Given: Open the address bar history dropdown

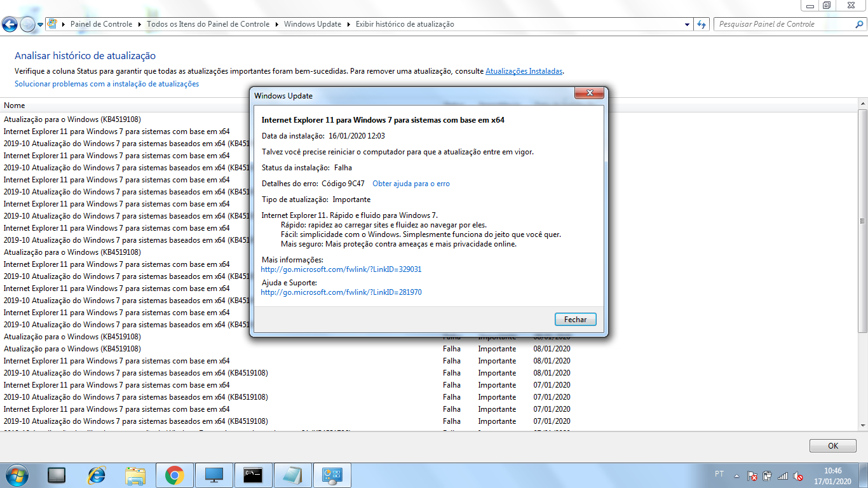Looking at the screenshot, I should [x=688, y=24].
